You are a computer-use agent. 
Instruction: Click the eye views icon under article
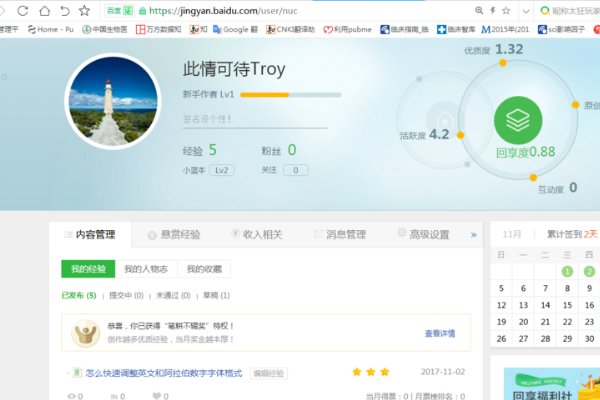[x=71, y=396]
